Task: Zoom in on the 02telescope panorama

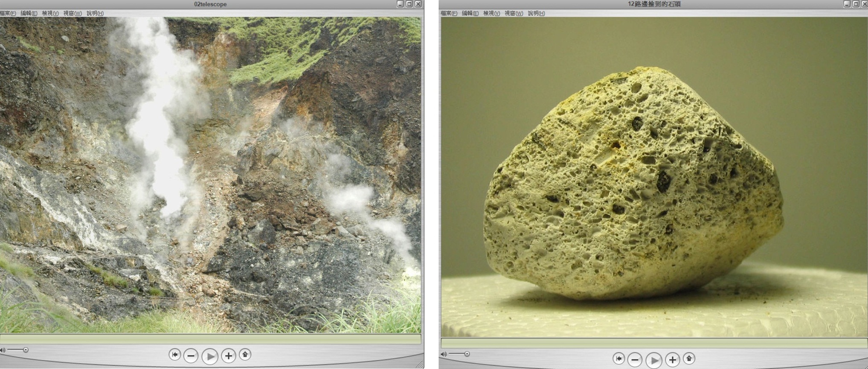Action: (229, 356)
